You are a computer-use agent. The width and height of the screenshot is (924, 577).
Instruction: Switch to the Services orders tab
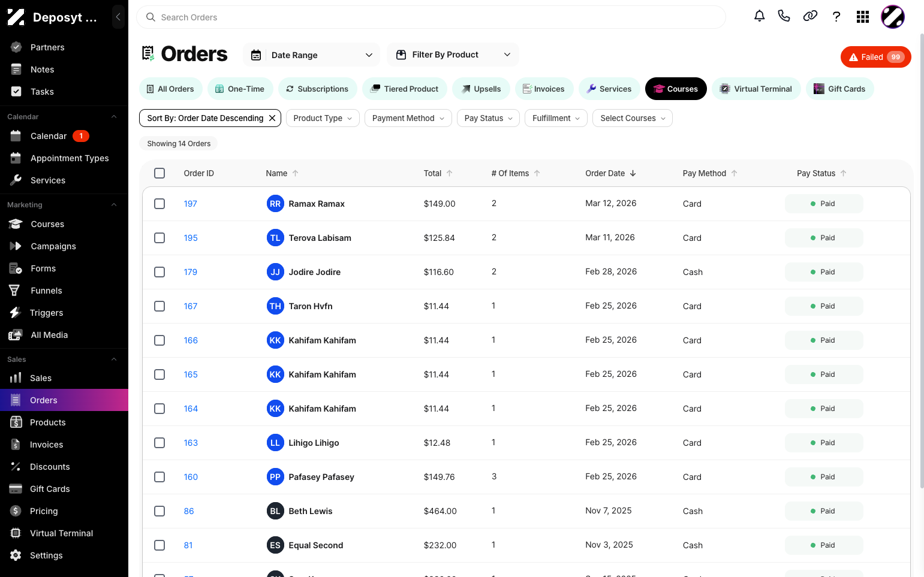[609, 89]
